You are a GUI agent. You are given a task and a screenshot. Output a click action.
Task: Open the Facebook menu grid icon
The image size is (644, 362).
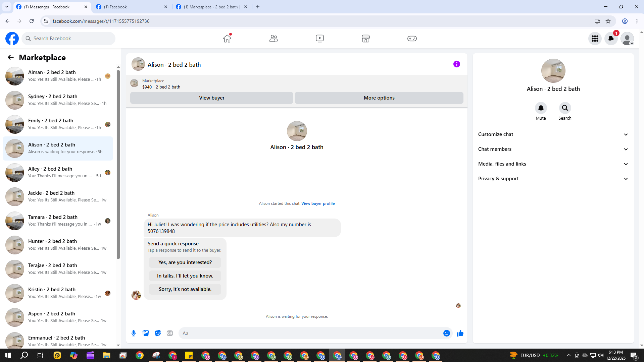click(x=595, y=39)
